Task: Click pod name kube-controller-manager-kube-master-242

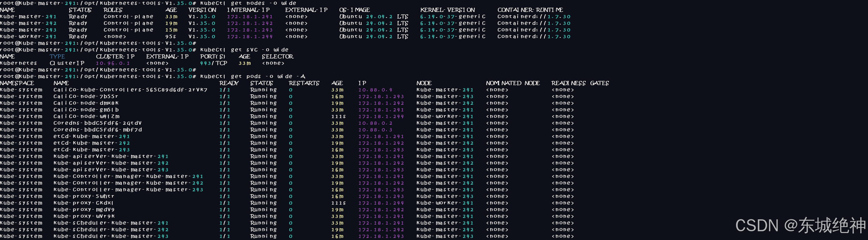Action: coord(128,183)
